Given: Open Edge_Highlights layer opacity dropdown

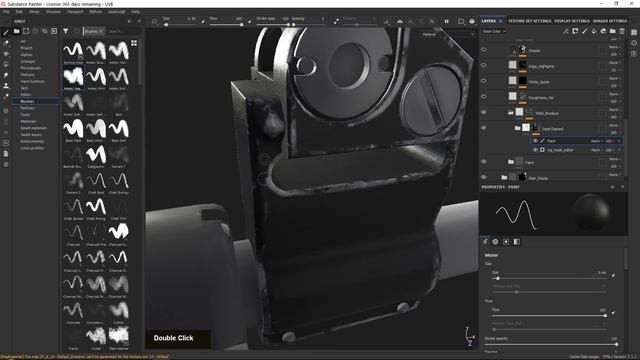Looking at the screenshot, I should (x=615, y=70).
